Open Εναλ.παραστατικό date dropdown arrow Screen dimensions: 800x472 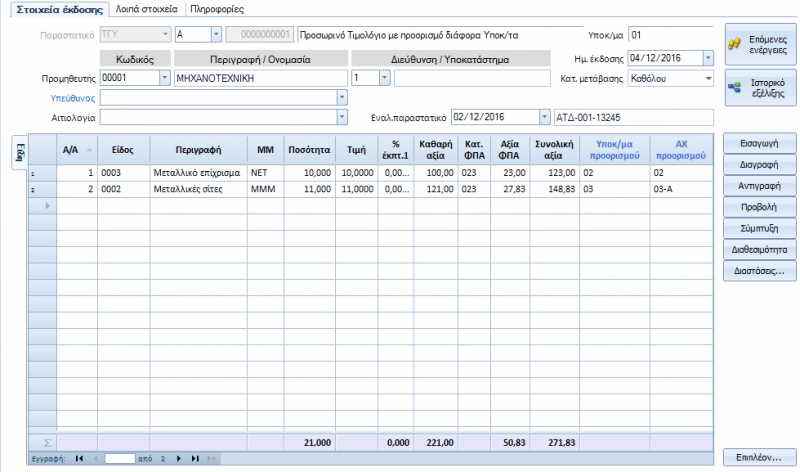[544, 117]
